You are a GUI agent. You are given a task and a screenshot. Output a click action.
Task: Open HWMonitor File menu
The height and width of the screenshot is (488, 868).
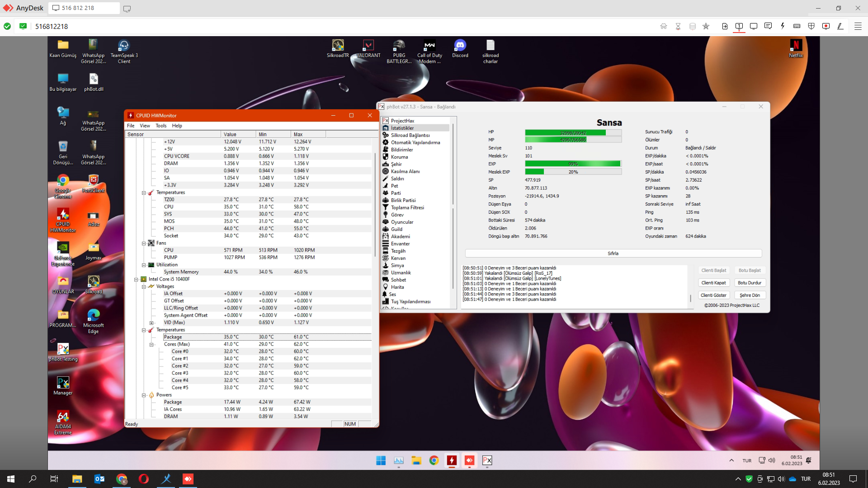point(131,126)
